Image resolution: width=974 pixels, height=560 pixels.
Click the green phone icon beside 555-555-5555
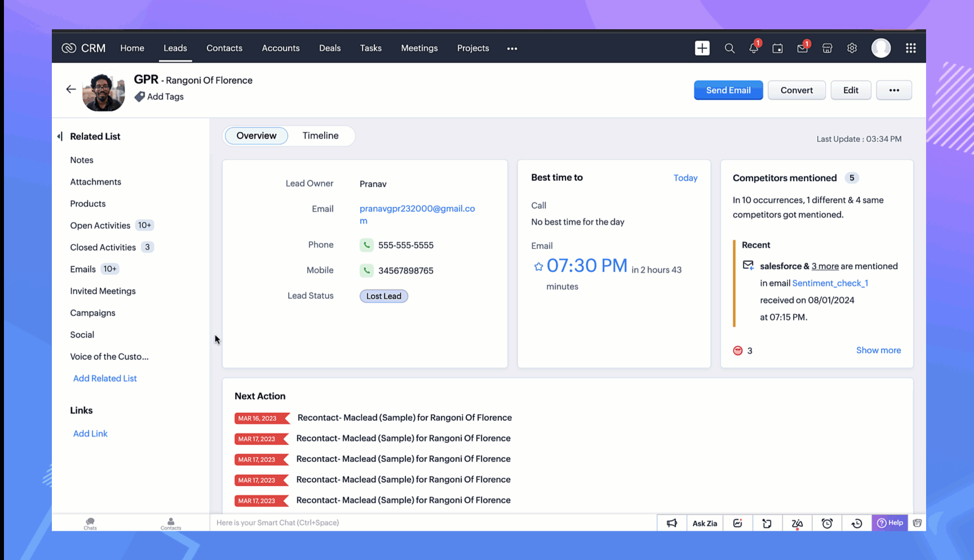tap(366, 245)
